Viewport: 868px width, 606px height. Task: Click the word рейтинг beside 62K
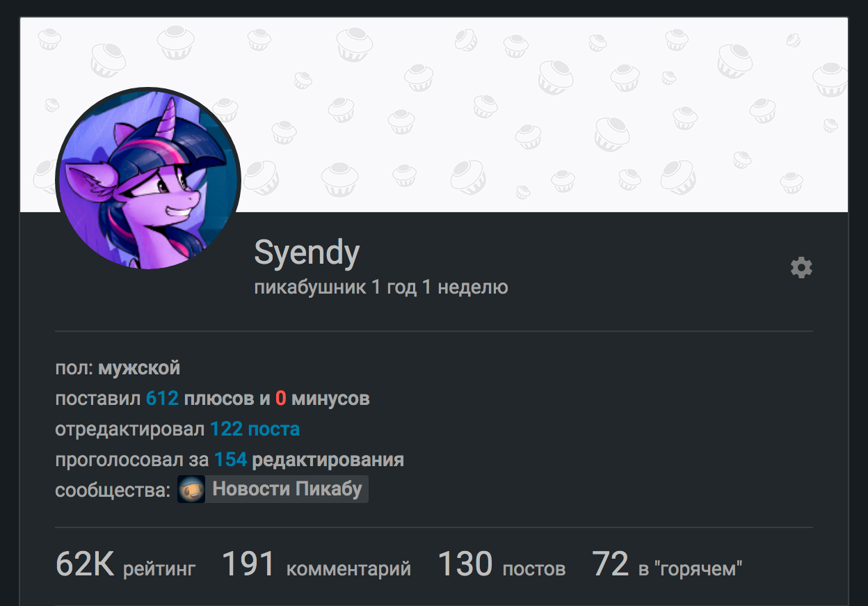coord(159,569)
